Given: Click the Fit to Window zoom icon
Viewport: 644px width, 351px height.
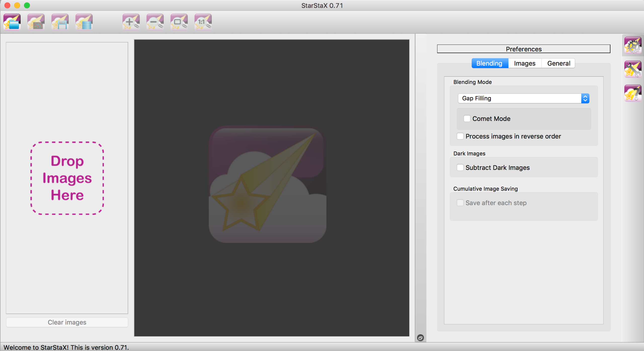Looking at the screenshot, I should (179, 22).
